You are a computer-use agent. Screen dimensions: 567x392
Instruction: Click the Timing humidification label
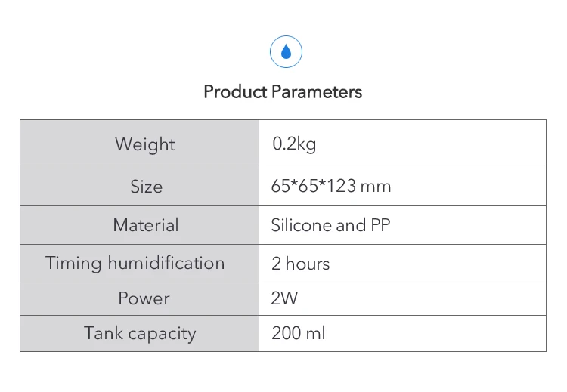pyautogui.click(x=135, y=263)
